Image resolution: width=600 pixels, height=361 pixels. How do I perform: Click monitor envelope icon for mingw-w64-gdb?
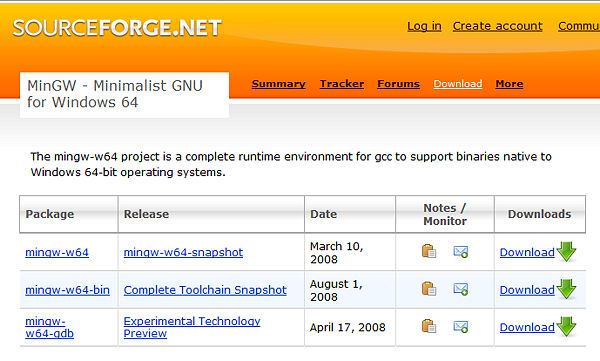pos(461,327)
